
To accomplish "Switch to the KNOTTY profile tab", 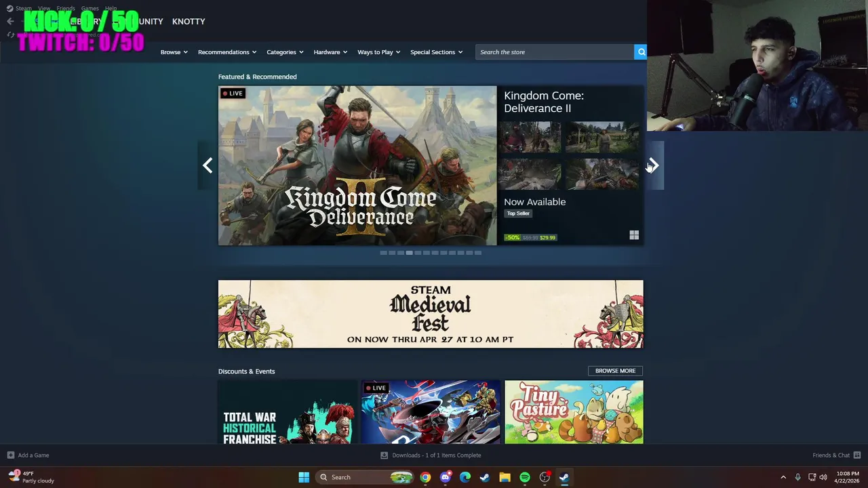I will 189,22.
